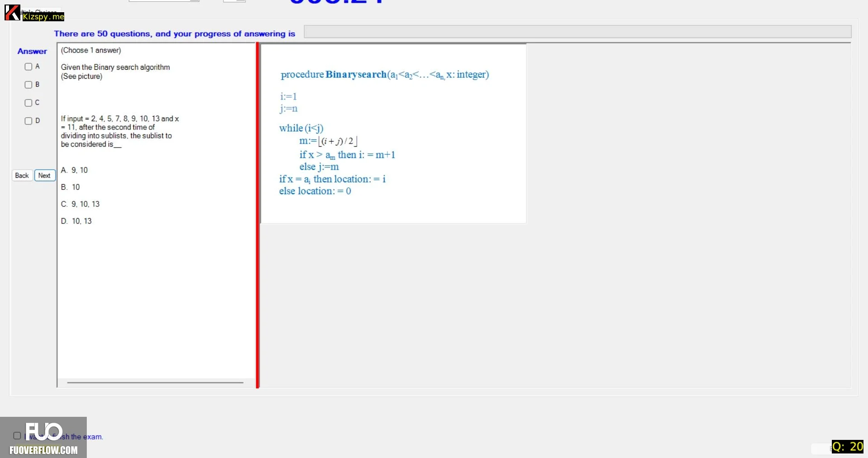Click 'Given the Binary search algorithm' text
868x458 pixels.
[115, 67]
